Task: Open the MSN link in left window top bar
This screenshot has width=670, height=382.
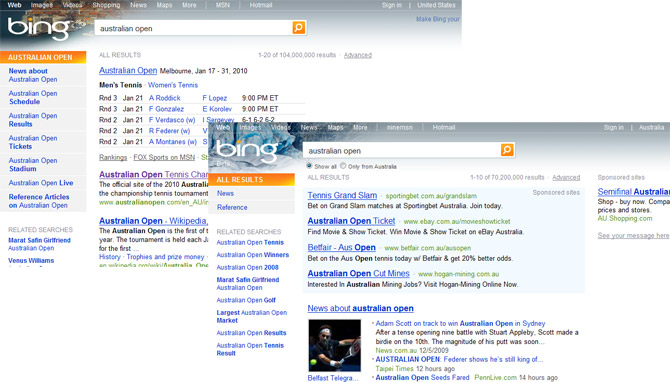Action: click(x=223, y=5)
